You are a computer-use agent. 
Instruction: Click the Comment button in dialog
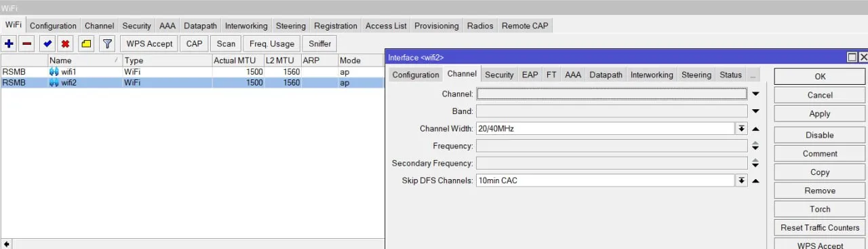coord(820,153)
